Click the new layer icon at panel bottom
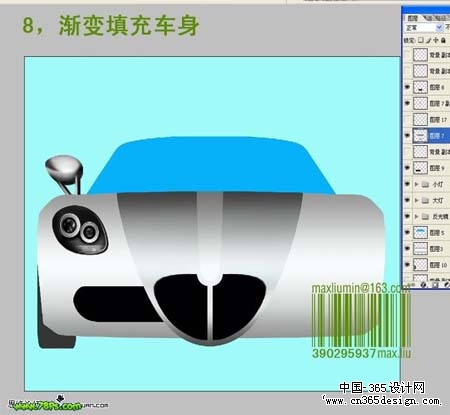 point(435,285)
